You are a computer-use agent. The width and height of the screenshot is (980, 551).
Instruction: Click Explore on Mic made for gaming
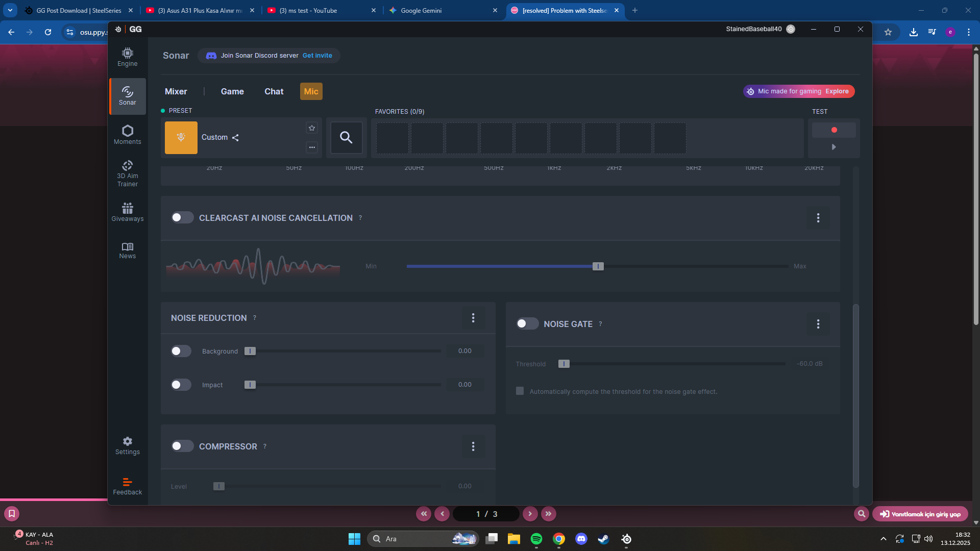837,91
